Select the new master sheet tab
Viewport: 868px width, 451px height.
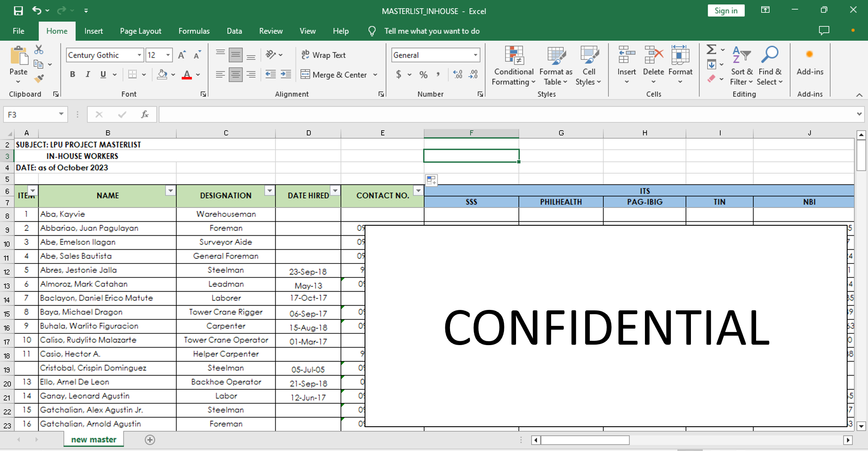pyautogui.click(x=94, y=440)
